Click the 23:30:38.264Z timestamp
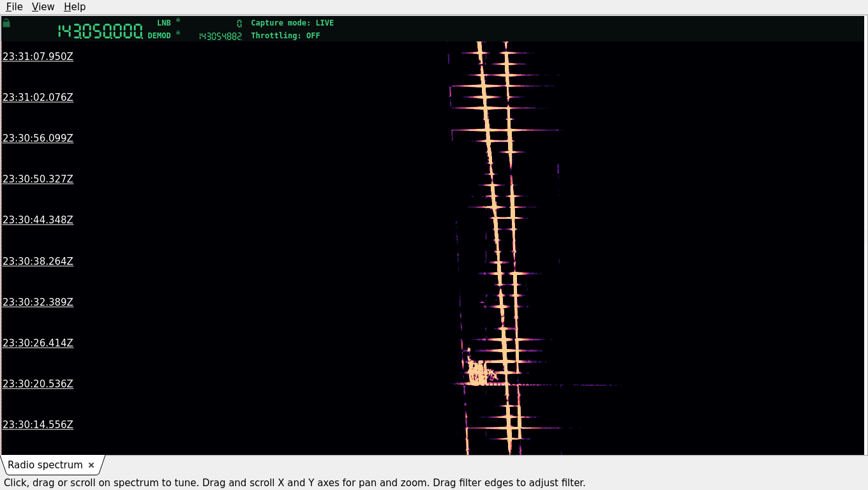Screen dimensions: 868x490 click(38, 261)
